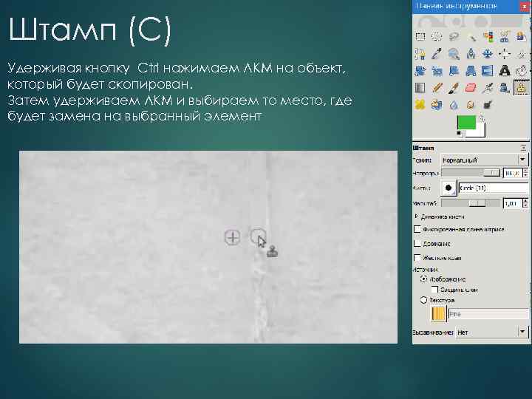Viewport: 532px width, 399px height.
Task: Click the green foreground color swatch
Action: (466, 123)
